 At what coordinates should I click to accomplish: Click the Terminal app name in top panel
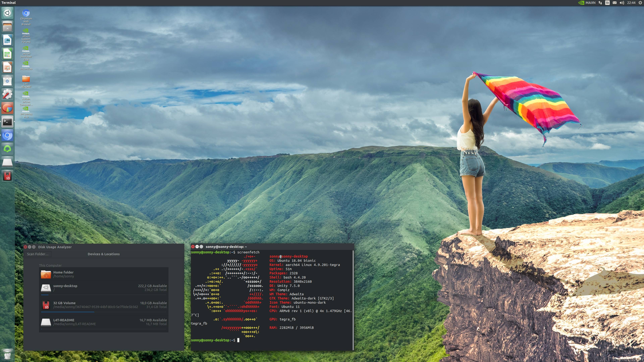click(x=9, y=3)
